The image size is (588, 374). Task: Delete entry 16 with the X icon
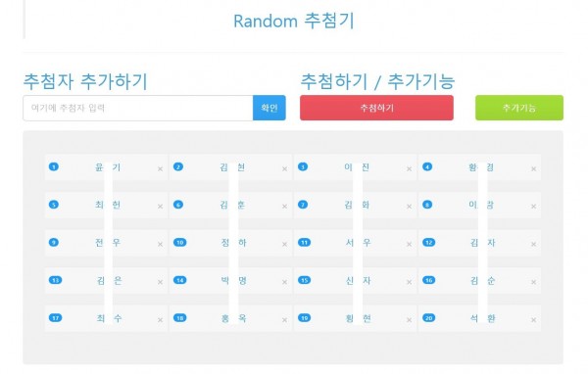click(534, 282)
